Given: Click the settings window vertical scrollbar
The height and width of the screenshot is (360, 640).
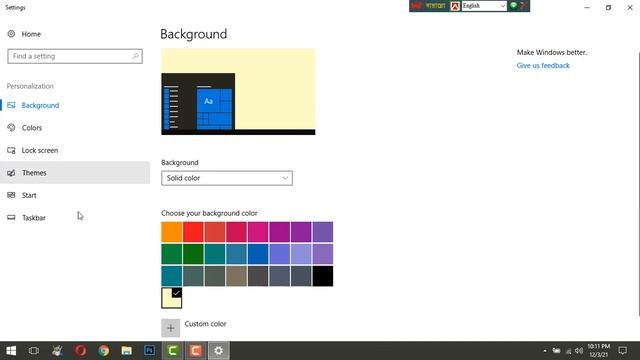Looking at the screenshot, I should point(638,184).
